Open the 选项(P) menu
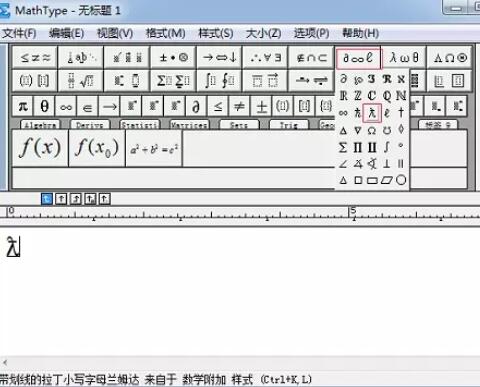 click(x=311, y=33)
